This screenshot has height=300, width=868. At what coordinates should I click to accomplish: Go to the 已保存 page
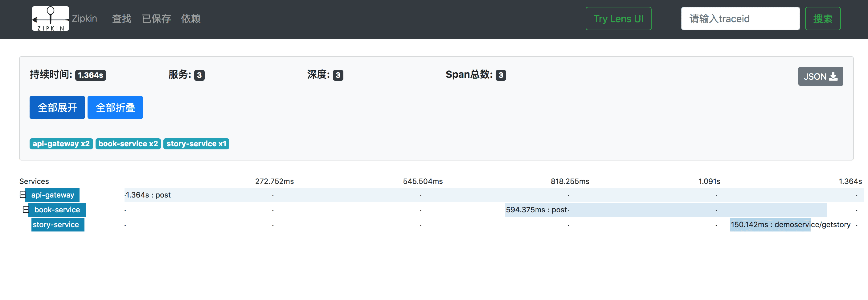(156, 19)
